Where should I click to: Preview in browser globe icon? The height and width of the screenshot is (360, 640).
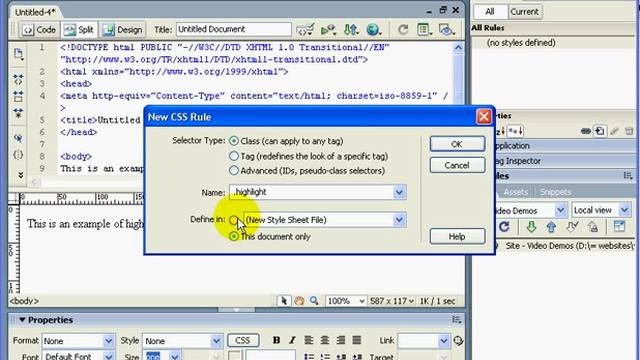coord(373,29)
